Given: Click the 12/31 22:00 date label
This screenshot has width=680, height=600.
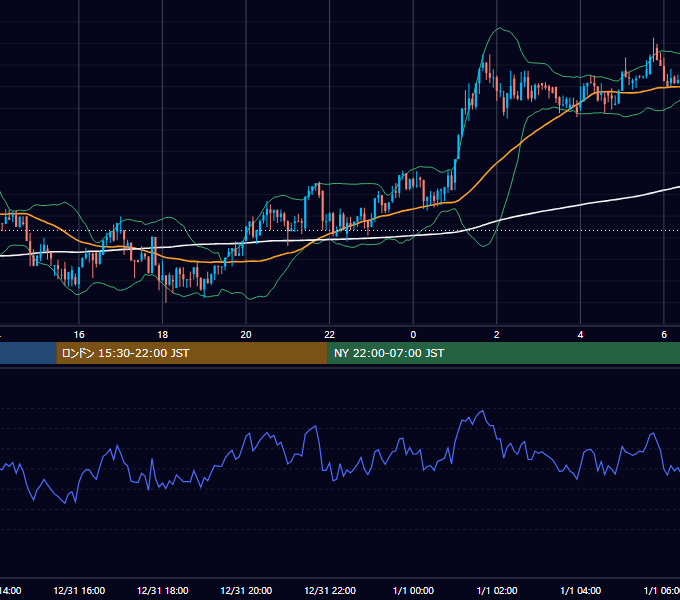Looking at the screenshot, I should [330, 590].
